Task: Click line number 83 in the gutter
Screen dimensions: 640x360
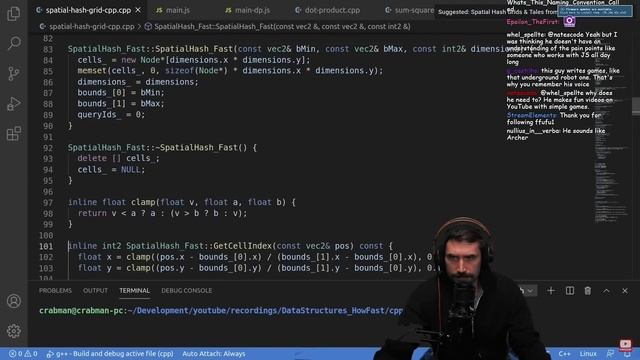Action: [x=48, y=49]
